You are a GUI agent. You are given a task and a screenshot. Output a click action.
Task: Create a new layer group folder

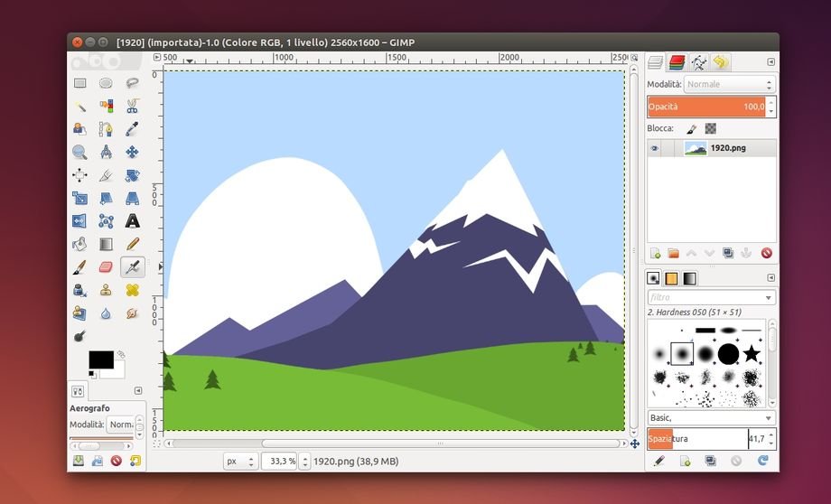(674, 253)
